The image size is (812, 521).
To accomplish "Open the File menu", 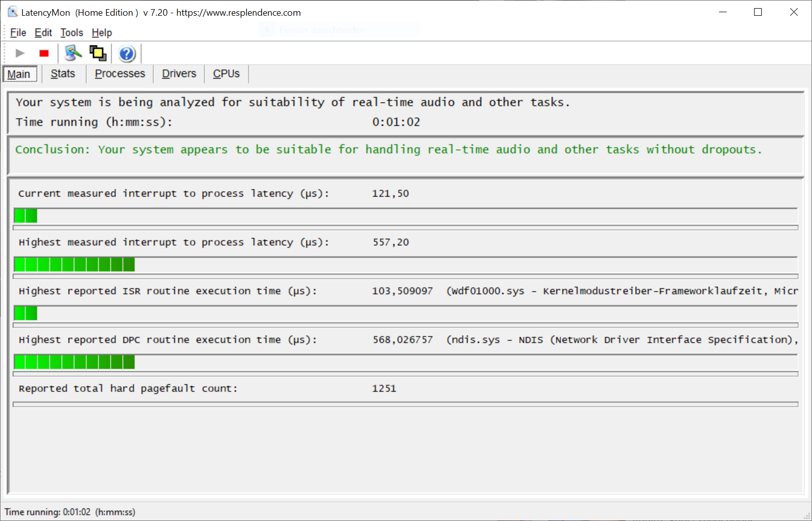I will tap(18, 32).
